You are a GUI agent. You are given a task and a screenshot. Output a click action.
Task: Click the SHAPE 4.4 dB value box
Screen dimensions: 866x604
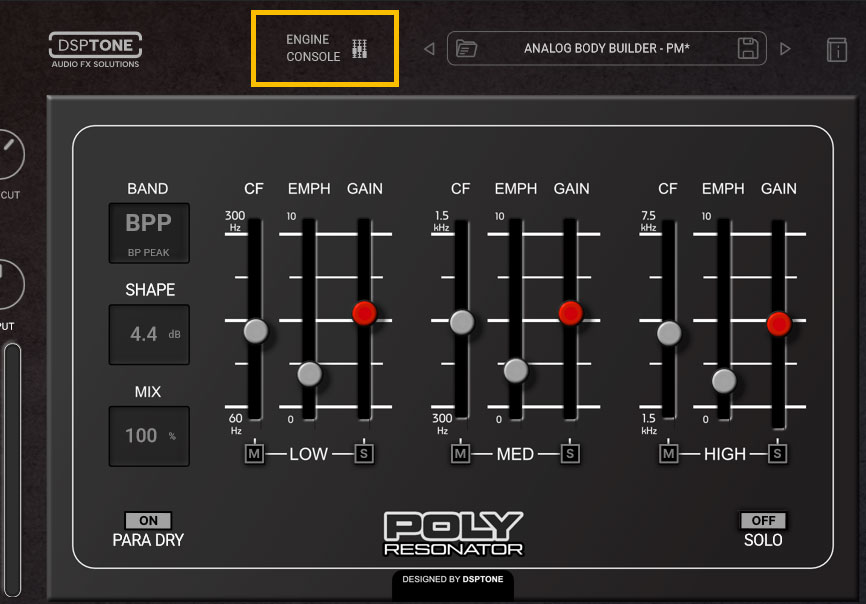(149, 335)
